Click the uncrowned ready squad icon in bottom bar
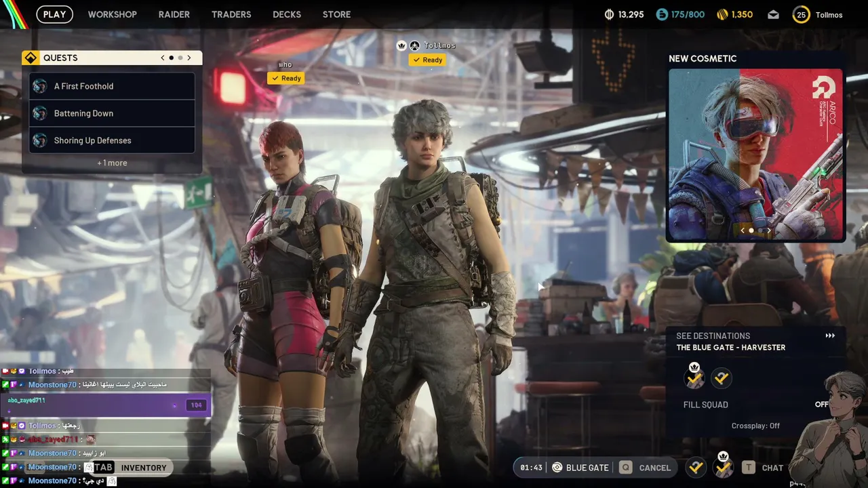Image resolution: width=868 pixels, height=488 pixels. click(x=695, y=467)
